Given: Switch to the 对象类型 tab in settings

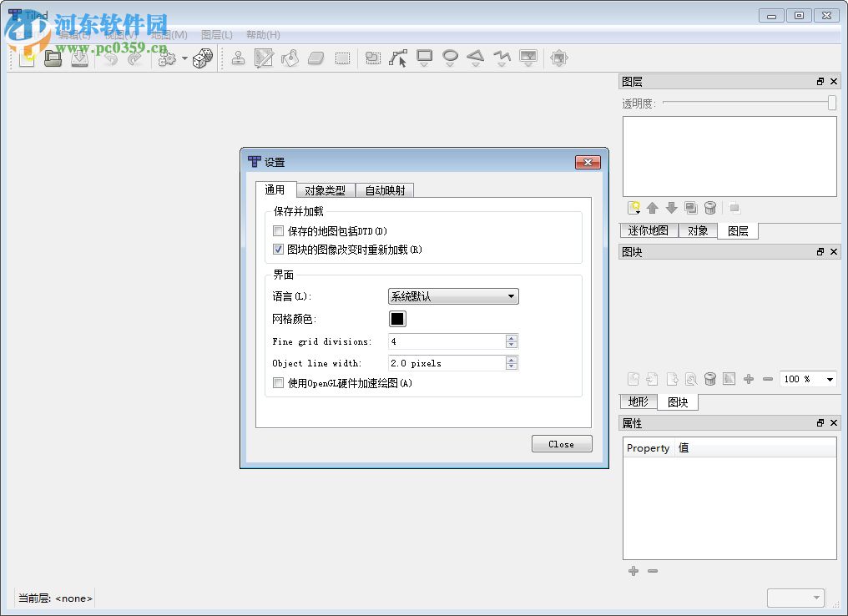Looking at the screenshot, I should 326,190.
